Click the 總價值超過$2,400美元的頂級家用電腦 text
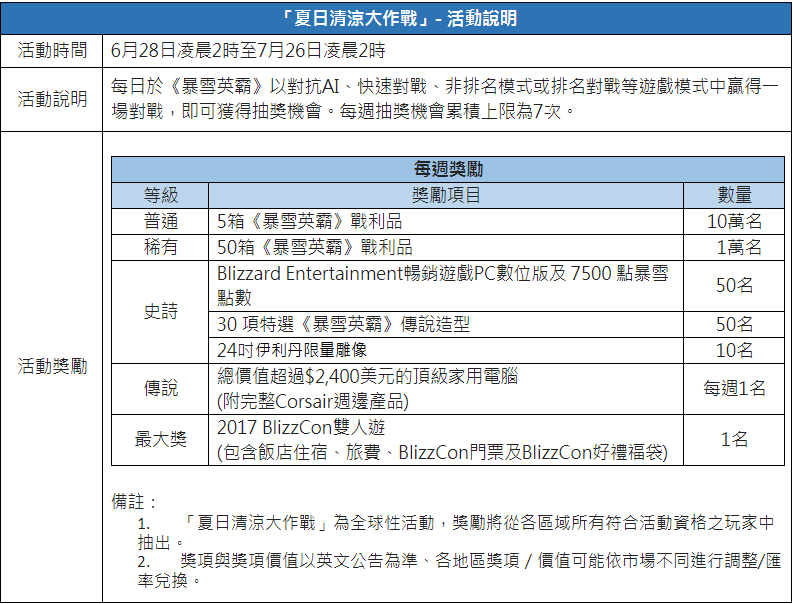Image resolution: width=793 pixels, height=604 pixels. [x=367, y=376]
